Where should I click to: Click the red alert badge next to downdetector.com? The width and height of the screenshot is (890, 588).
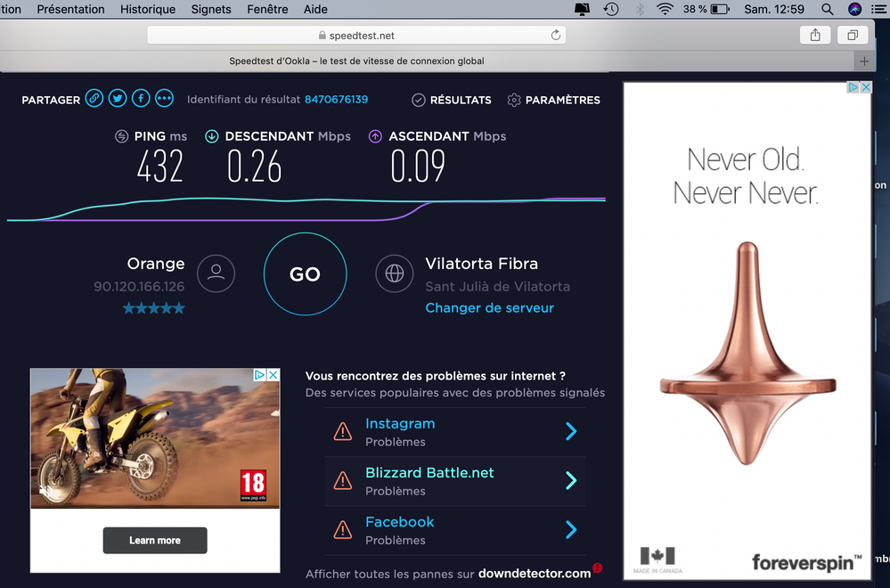[x=598, y=567]
